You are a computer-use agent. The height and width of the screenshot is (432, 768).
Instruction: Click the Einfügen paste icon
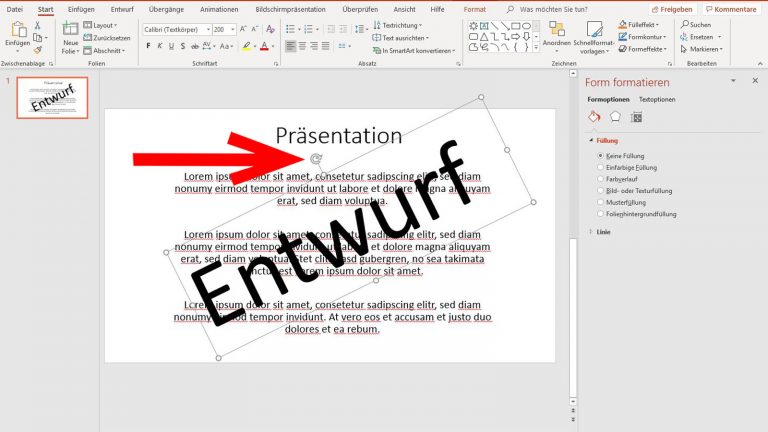[18, 30]
